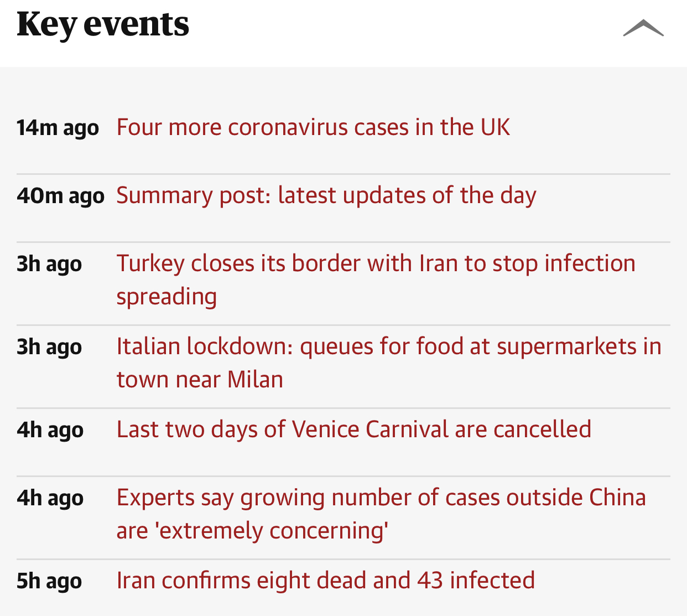Viewport: 687px width, 616px height.
Task: Click the '5h ago' timestamp
Action: point(49,581)
